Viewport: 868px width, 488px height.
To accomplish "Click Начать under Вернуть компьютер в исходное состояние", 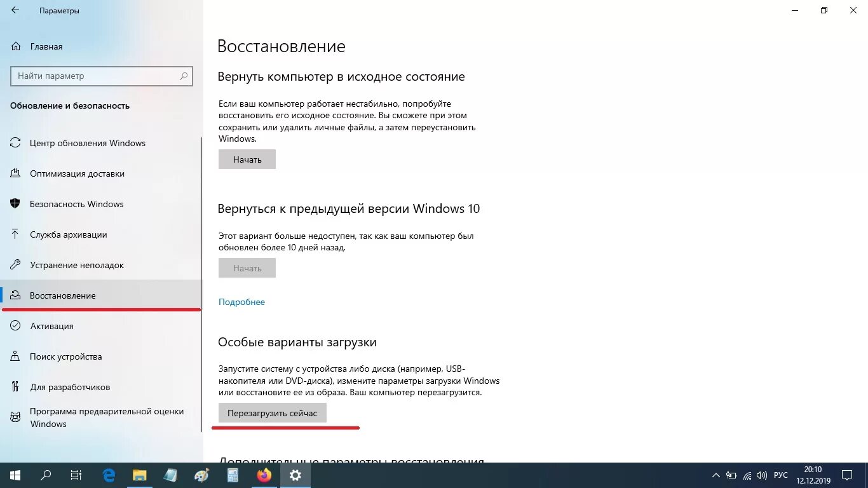I will point(247,159).
